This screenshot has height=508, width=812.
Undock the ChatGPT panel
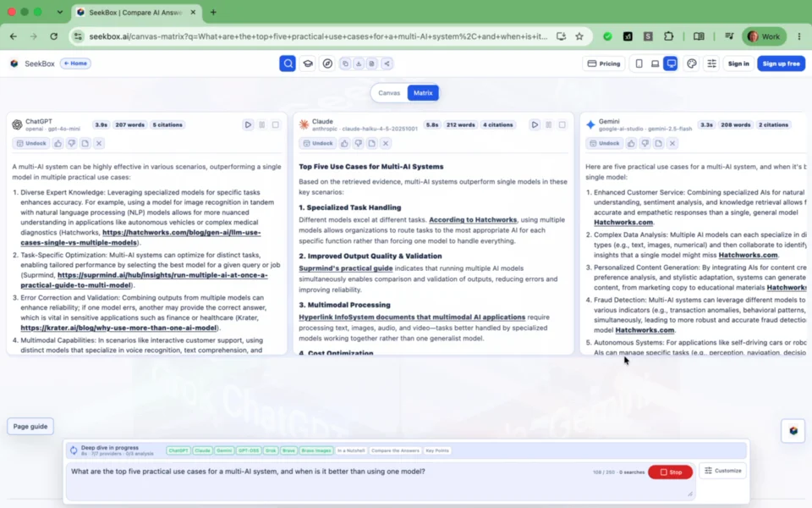[x=31, y=143]
